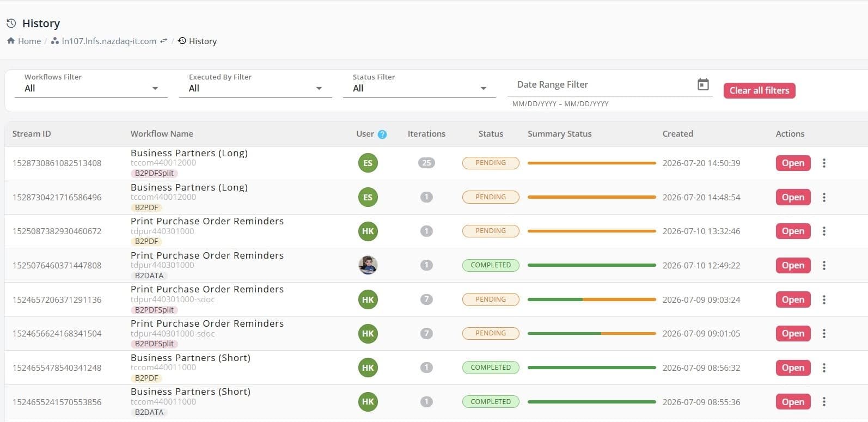This screenshot has width=868, height=422.
Task: Click Summary Status column header
Action: (x=559, y=134)
